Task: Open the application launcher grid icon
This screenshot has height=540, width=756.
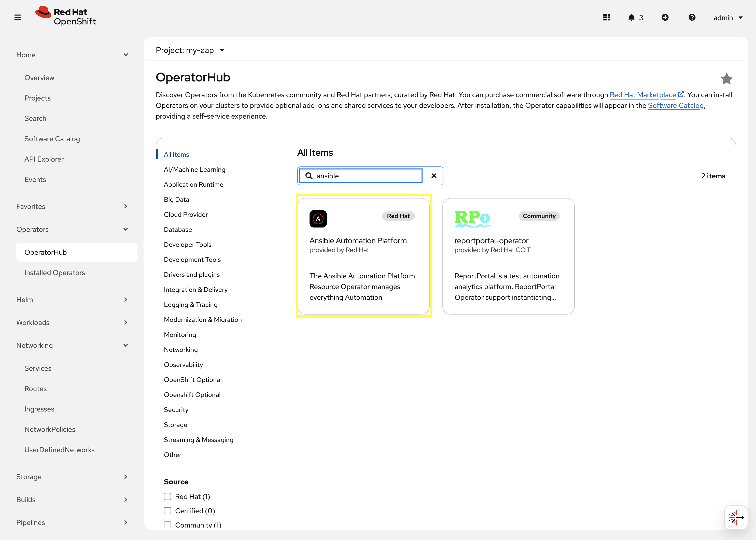Action: (x=606, y=17)
